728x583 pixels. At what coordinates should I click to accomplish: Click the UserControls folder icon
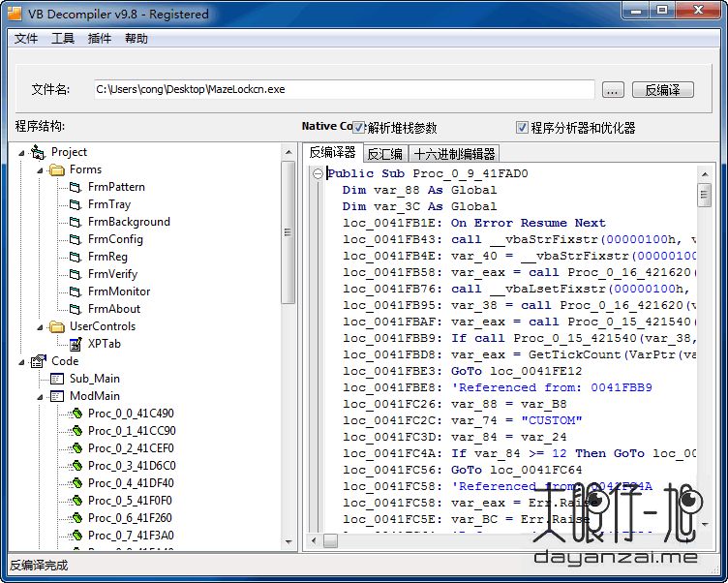click(57, 327)
